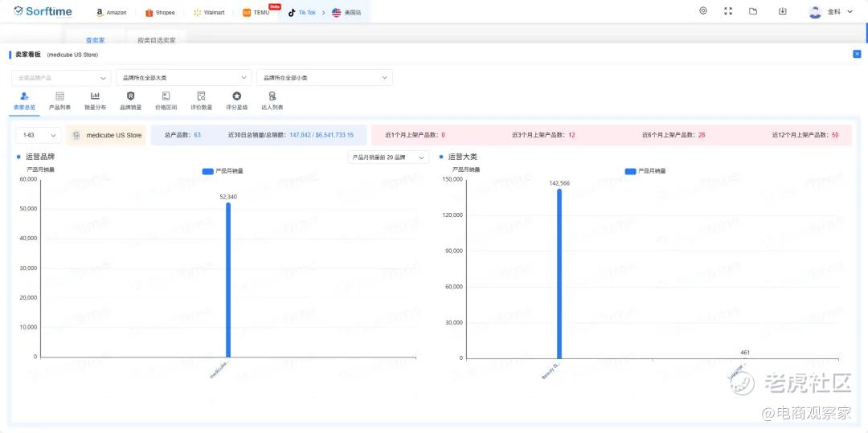Click the medicube US Store seller badge
868x433 pixels.
pos(106,135)
